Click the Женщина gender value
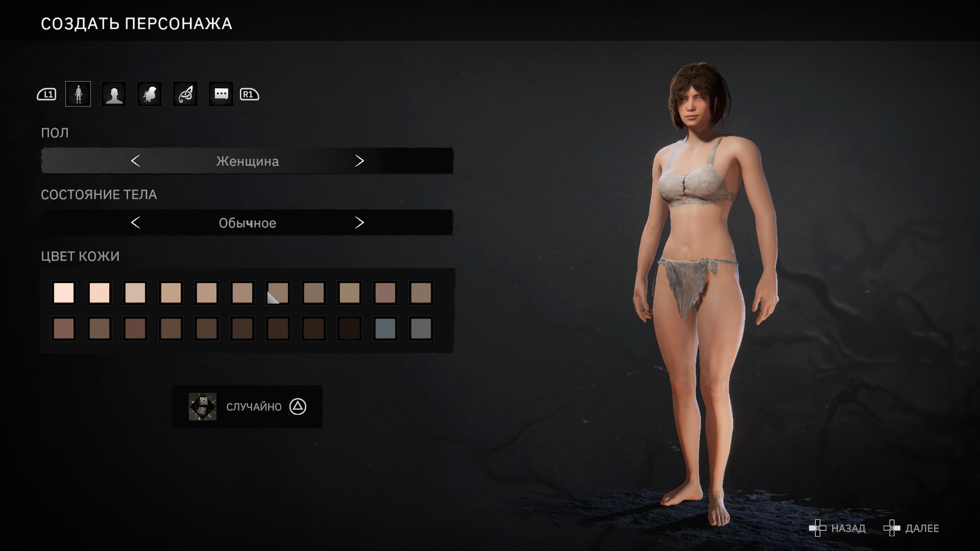 tap(248, 161)
